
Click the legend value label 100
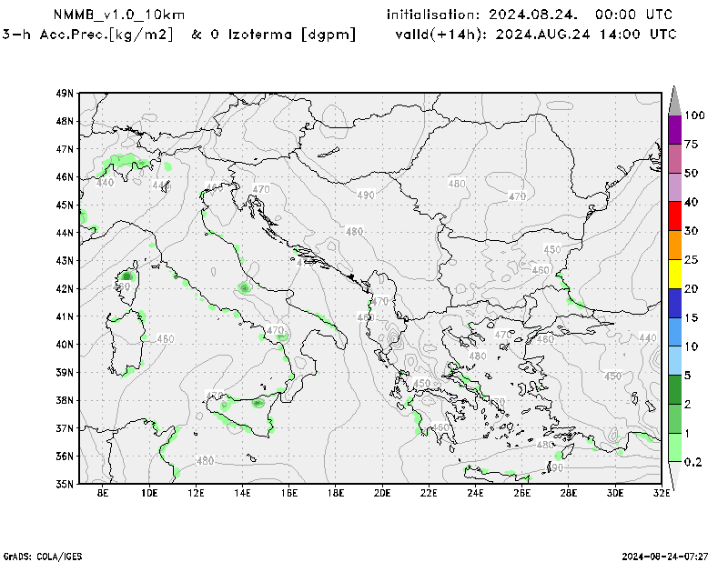click(695, 115)
